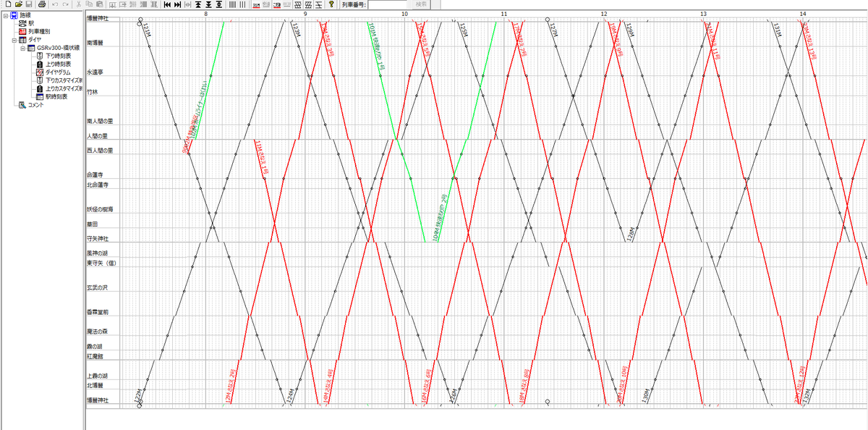Click the 128M train label
Screen dimensions: 868x430
(x=631, y=233)
